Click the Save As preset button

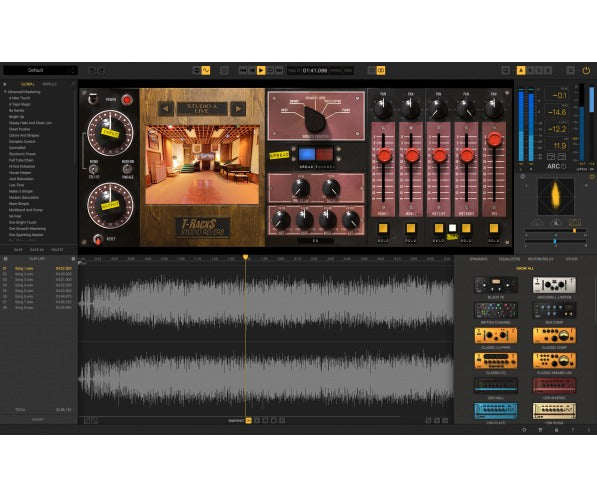(x=37, y=250)
